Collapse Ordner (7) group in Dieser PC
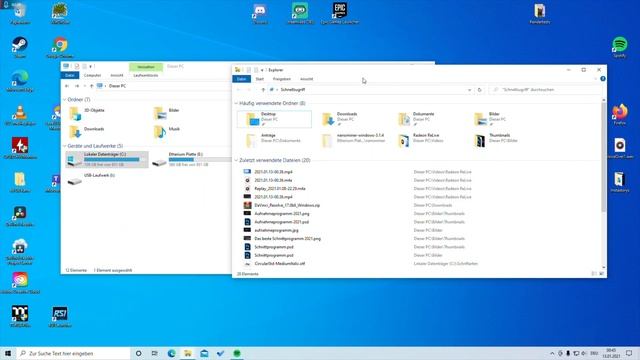 (x=64, y=100)
